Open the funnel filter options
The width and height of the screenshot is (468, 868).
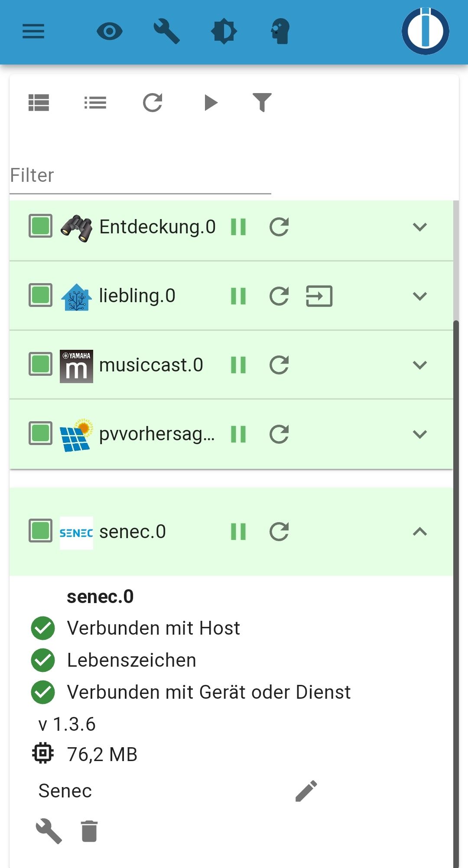point(262,103)
